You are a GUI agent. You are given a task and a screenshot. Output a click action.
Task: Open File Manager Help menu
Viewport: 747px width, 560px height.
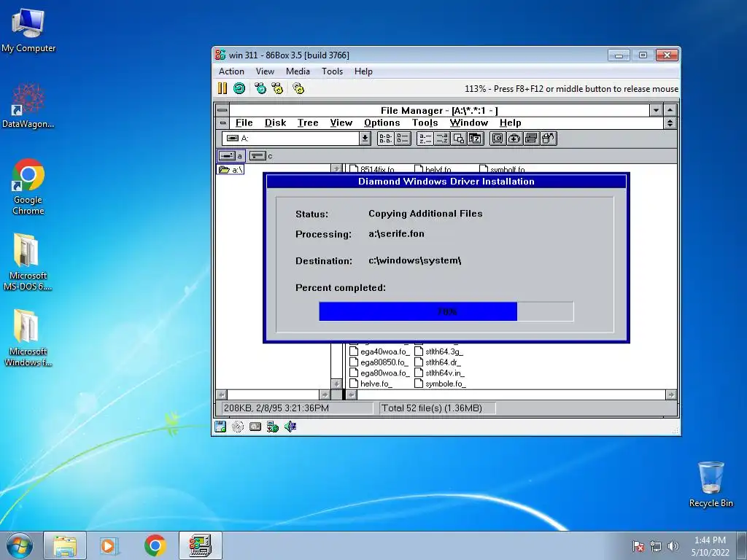(x=510, y=122)
